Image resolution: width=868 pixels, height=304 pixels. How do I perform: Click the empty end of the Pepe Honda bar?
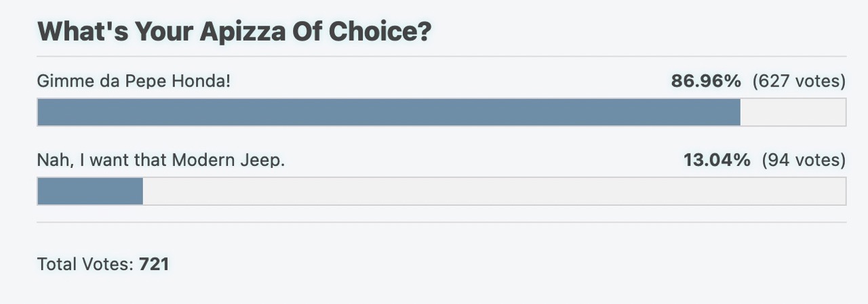tap(793, 112)
